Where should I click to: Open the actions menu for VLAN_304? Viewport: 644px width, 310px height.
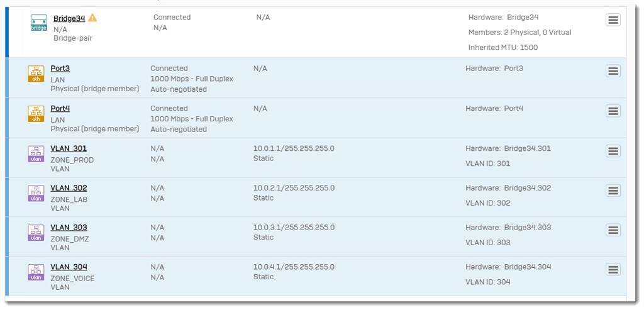coord(613,269)
